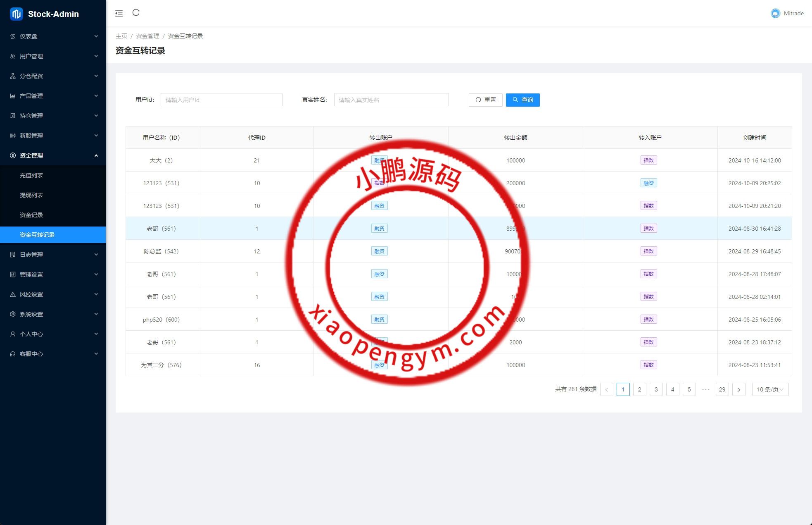Click the 用户Id input field

[221, 100]
